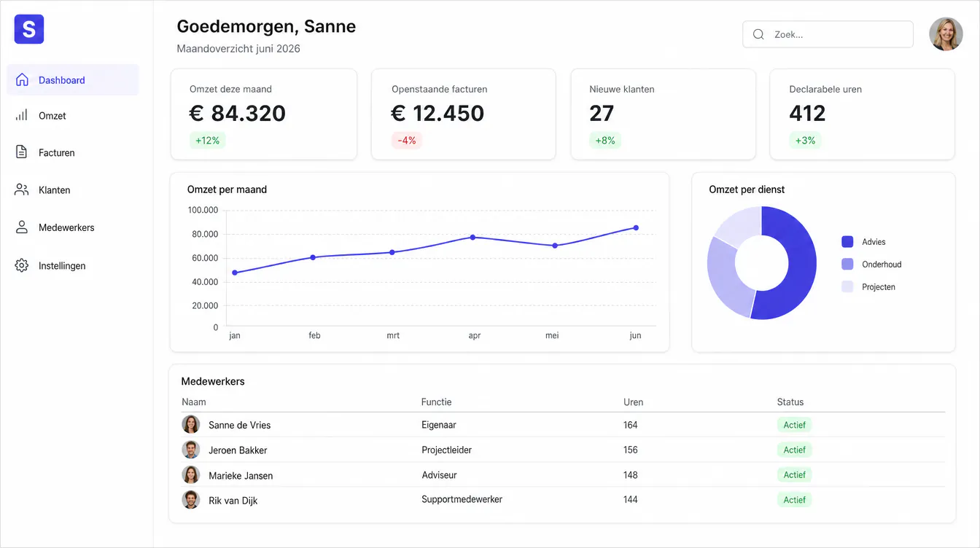The width and height of the screenshot is (980, 548).
Task: Click the bar chart icon beside Omzet
Action: coord(22,115)
